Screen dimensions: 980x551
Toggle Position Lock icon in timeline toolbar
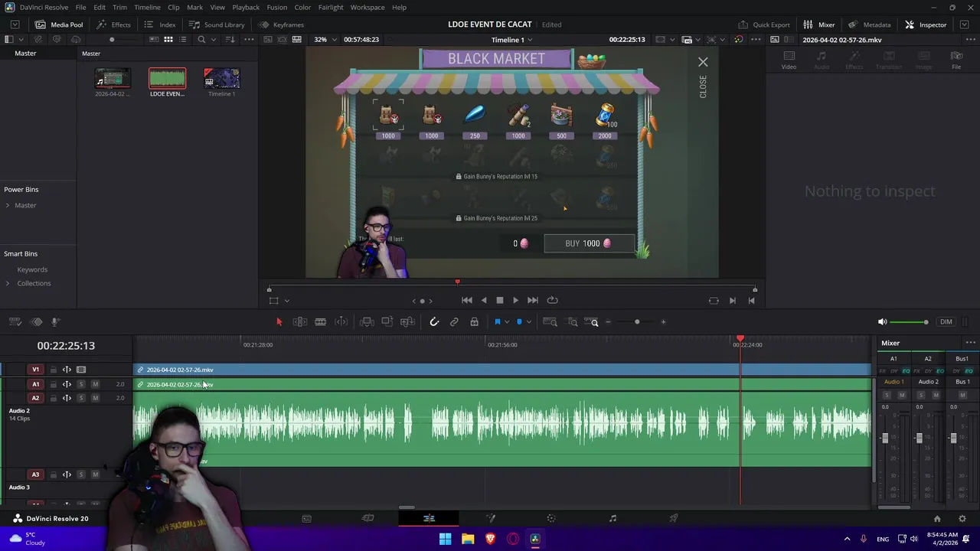click(x=474, y=322)
